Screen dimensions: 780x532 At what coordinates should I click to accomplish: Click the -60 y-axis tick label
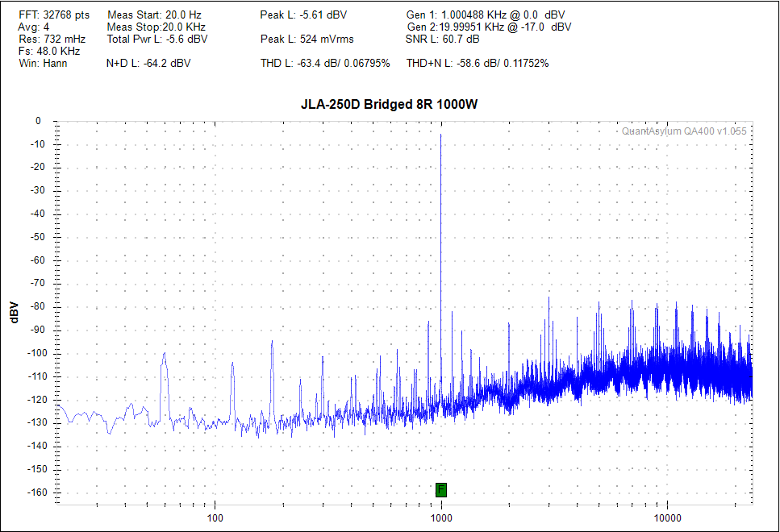pyautogui.click(x=39, y=260)
